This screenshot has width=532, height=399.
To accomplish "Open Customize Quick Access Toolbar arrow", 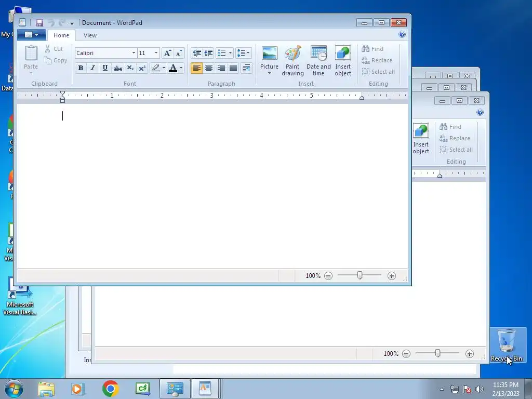I will (x=72, y=23).
